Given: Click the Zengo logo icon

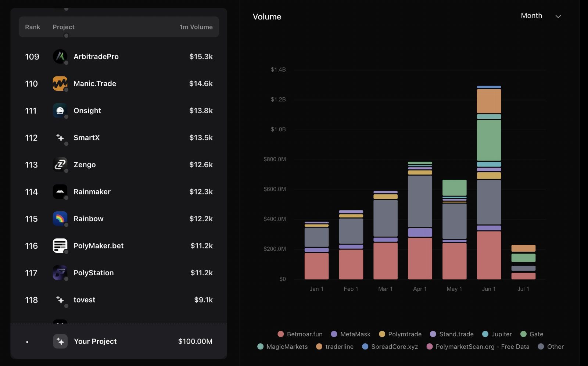Looking at the screenshot, I should 60,165.
